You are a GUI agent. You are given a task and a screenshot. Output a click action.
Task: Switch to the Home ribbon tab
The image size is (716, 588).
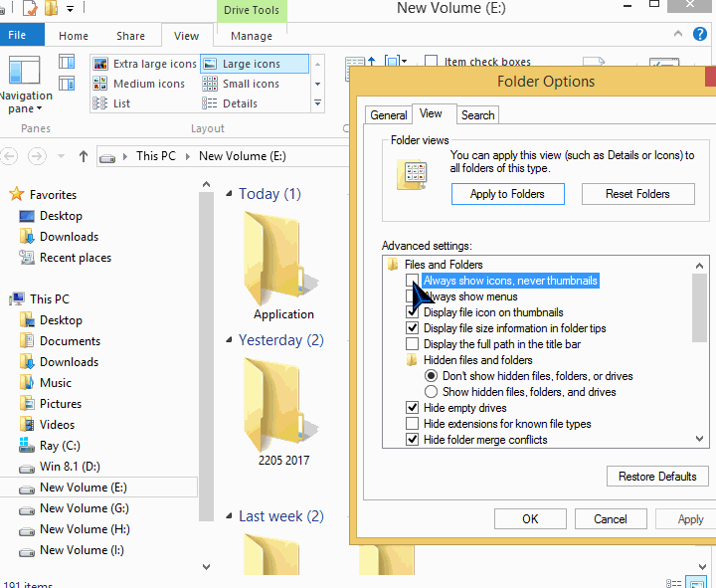click(74, 36)
